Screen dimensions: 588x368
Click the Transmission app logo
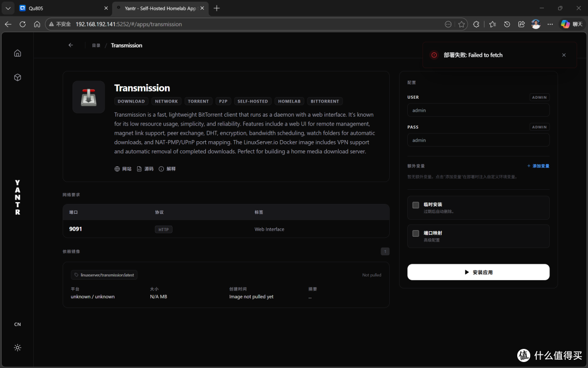89,97
